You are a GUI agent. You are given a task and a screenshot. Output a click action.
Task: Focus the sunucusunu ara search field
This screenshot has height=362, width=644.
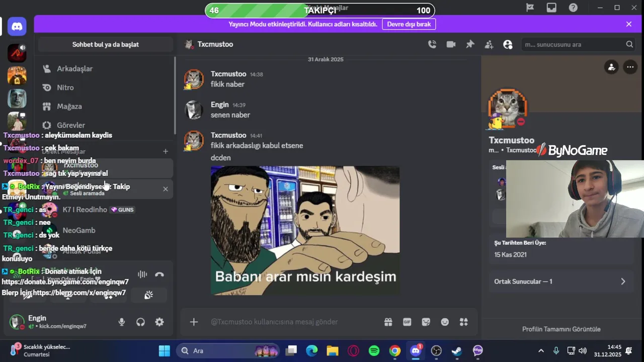coord(578,44)
